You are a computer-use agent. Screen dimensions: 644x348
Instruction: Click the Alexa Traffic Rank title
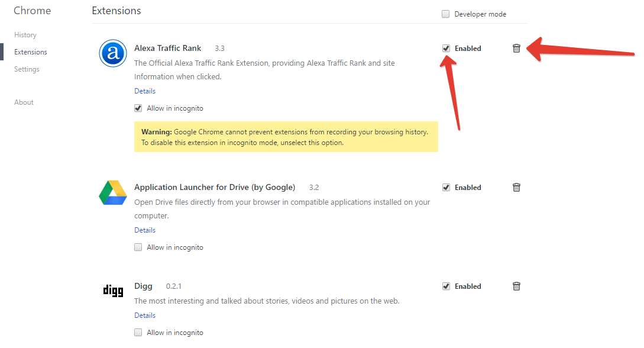[167, 48]
